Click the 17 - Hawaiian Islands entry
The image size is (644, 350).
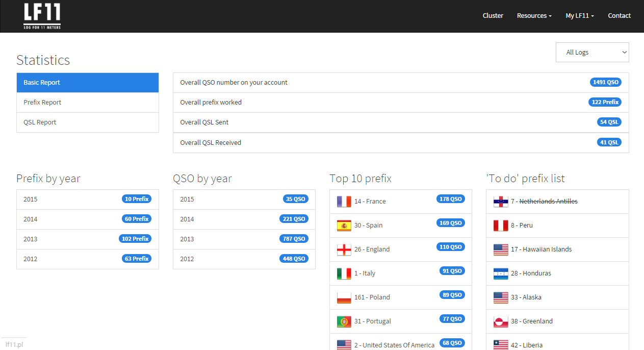click(x=541, y=249)
